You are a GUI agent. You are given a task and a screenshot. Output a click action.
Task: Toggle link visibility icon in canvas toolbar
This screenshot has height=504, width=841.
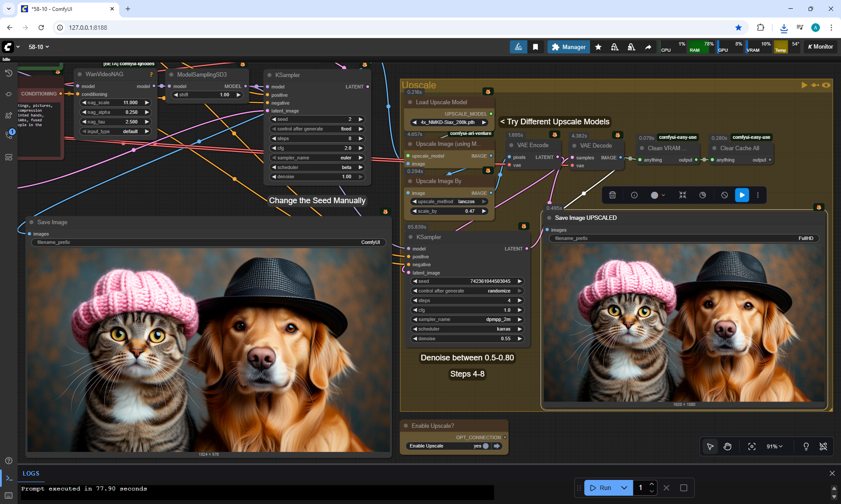click(x=823, y=446)
